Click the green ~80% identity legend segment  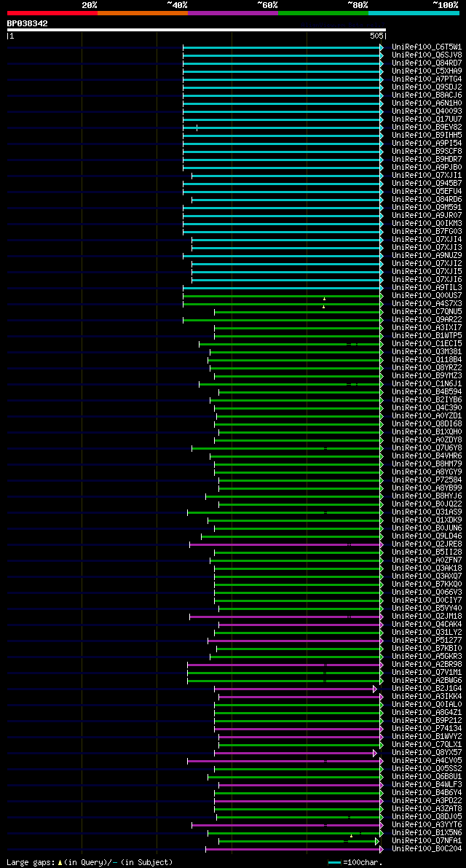323,12
